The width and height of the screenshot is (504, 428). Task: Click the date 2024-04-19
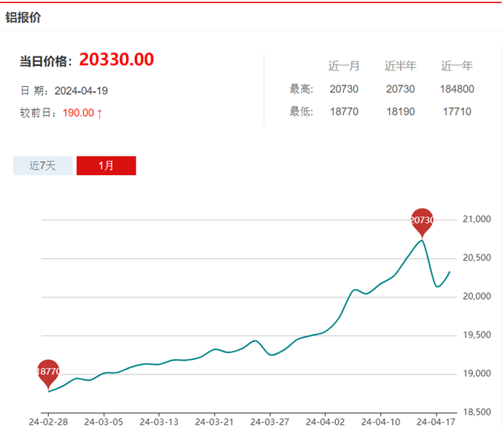coord(81,91)
